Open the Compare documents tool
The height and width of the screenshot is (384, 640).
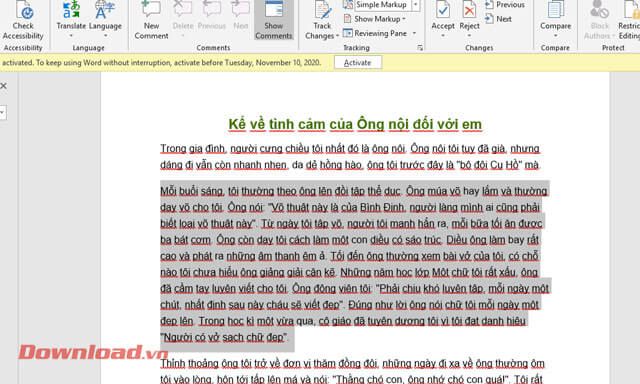pos(556,20)
